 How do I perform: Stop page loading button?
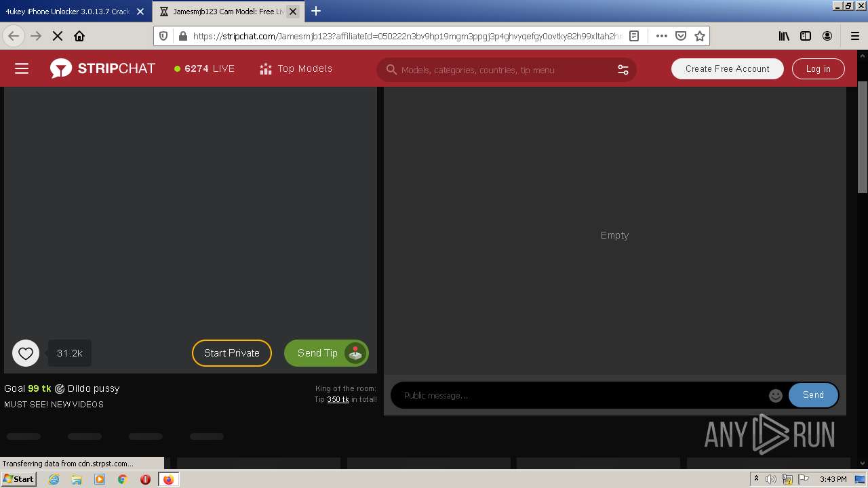point(58,36)
